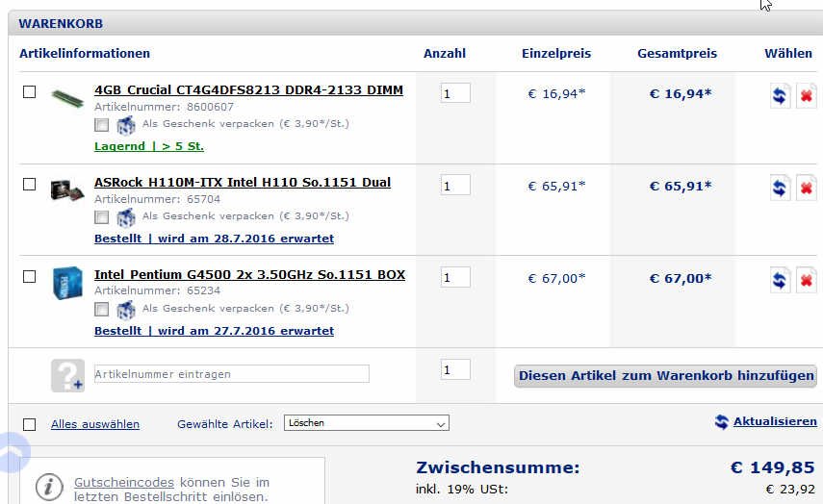This screenshot has width=823, height=504.
Task: Select the Intel Pentium G4500 item checkbox
Action: (x=30, y=276)
